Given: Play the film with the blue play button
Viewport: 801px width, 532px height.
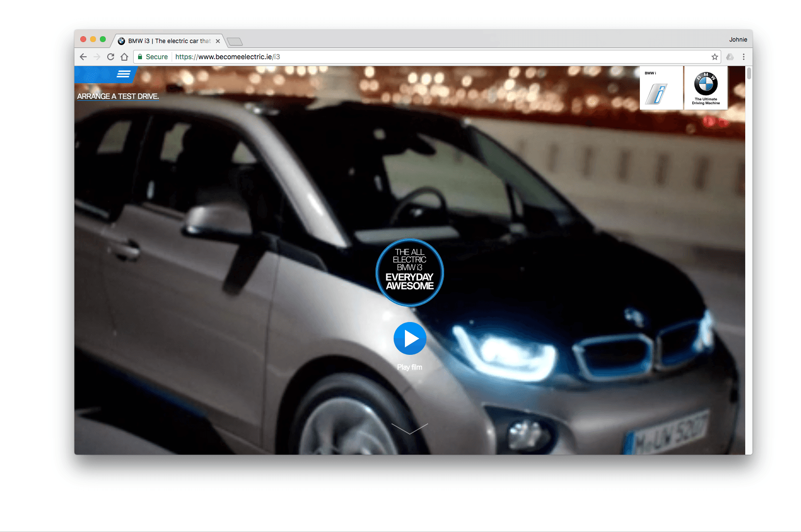Looking at the screenshot, I should pyautogui.click(x=410, y=338).
